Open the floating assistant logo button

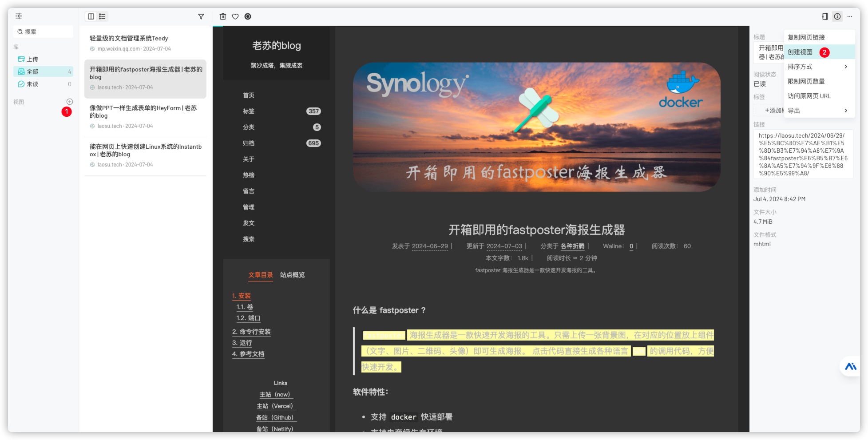(851, 367)
